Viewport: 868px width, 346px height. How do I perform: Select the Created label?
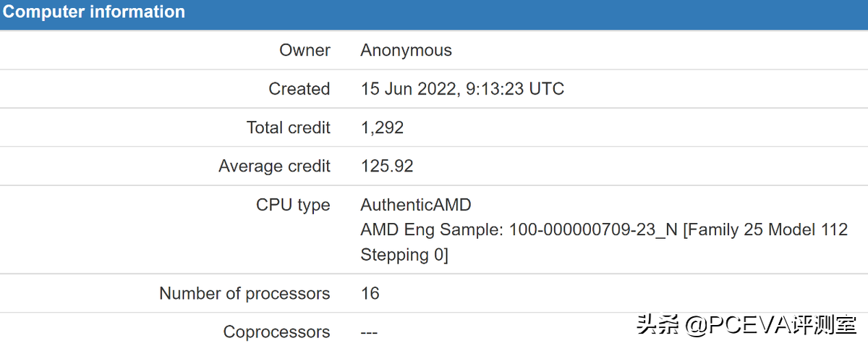pyautogui.click(x=299, y=89)
